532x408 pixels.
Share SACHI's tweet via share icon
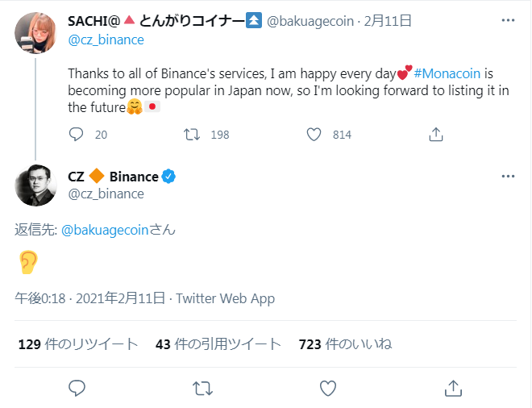[435, 135]
